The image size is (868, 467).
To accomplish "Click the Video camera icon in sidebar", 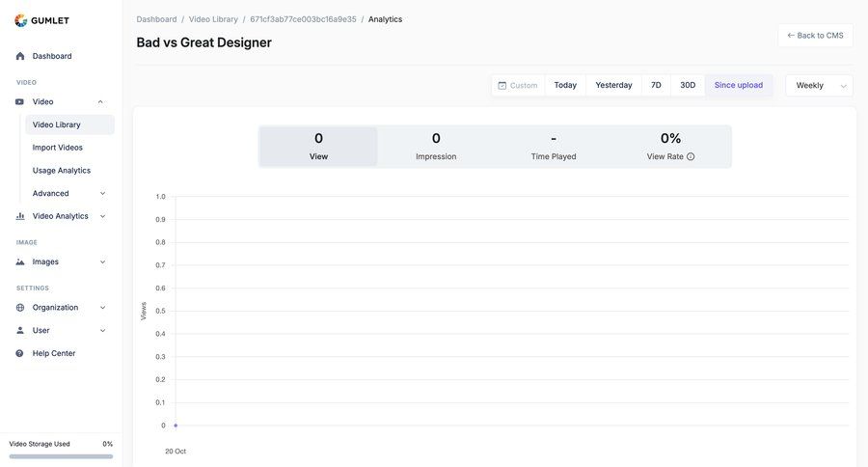I will 20,102.
